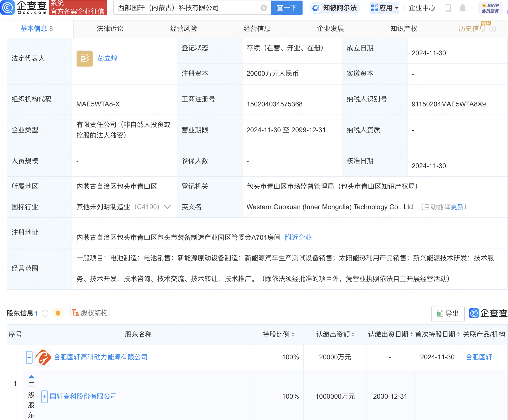The height and width of the screenshot is (420, 508).
Task: Open 附近企业 nearby companies link
Action: [298, 238]
